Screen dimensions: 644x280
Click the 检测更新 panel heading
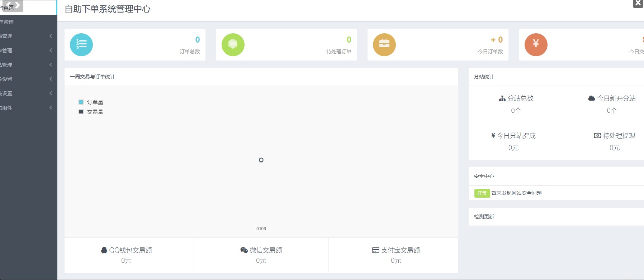click(x=484, y=217)
